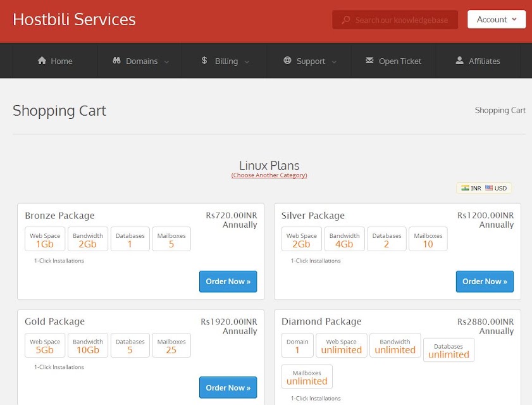This screenshot has width=532, height=405.
Task: Order the Bronze Package now
Action: (x=228, y=282)
